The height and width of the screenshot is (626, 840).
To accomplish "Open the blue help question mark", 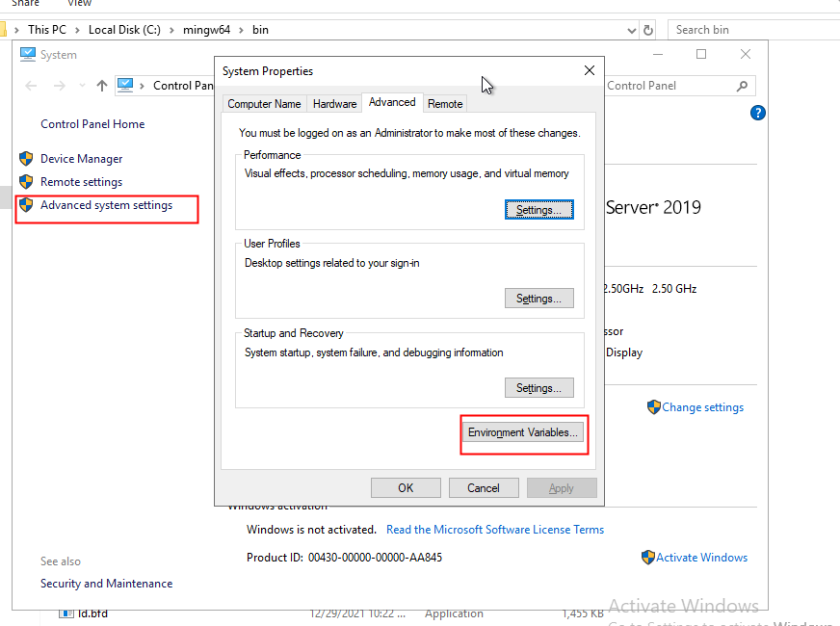I will (x=757, y=113).
